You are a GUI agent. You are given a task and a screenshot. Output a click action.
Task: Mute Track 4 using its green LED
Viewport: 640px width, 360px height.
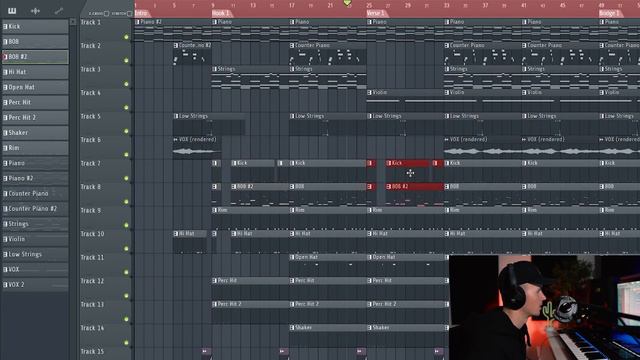tap(127, 108)
